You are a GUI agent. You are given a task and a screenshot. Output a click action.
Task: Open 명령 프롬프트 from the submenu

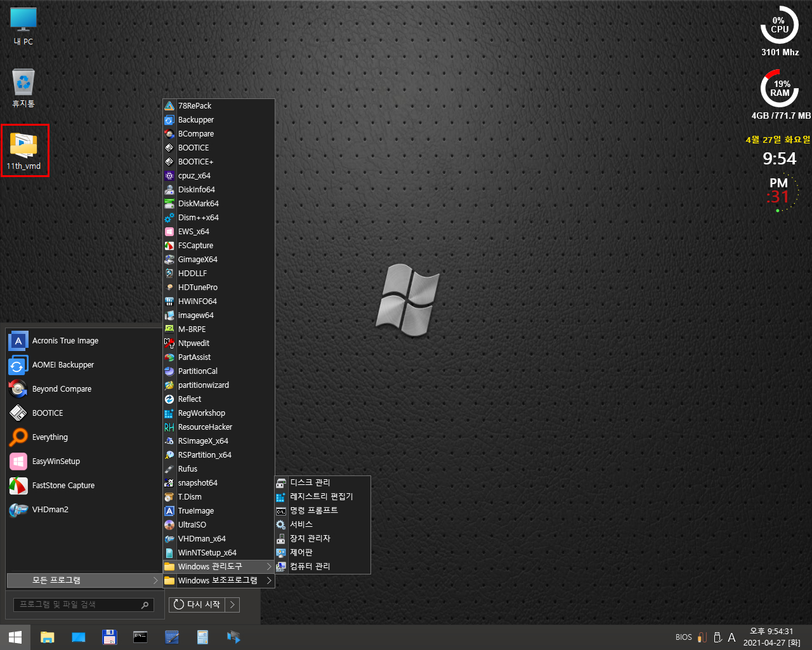322,511
